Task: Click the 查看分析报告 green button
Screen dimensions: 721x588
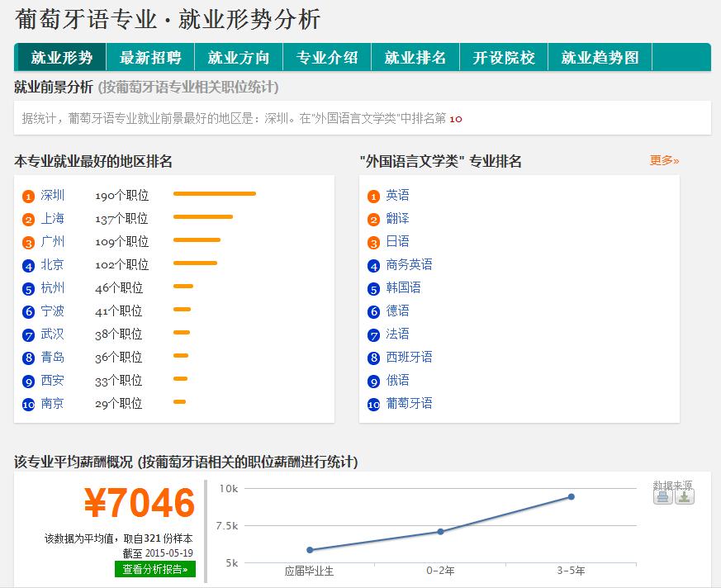Action: tap(155, 569)
